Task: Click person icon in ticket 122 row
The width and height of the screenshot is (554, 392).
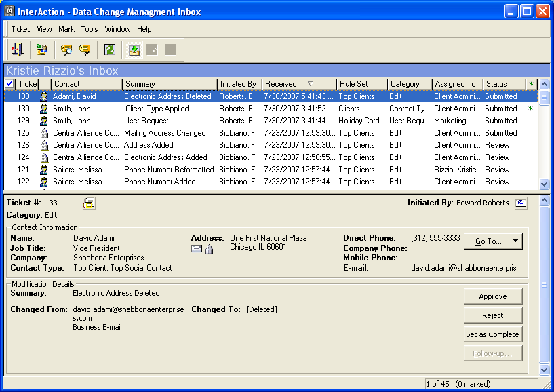Action: click(x=44, y=182)
